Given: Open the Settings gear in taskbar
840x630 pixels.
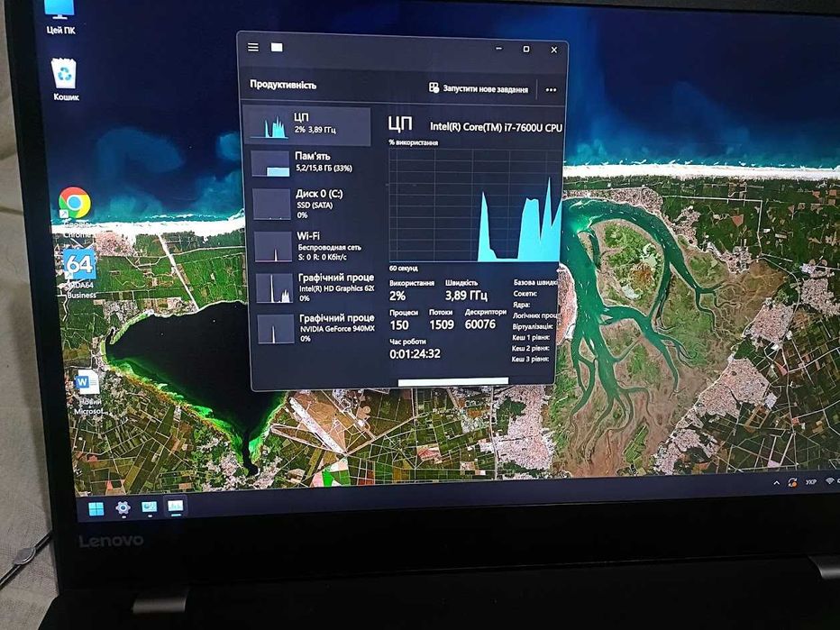Looking at the screenshot, I should (x=123, y=507).
